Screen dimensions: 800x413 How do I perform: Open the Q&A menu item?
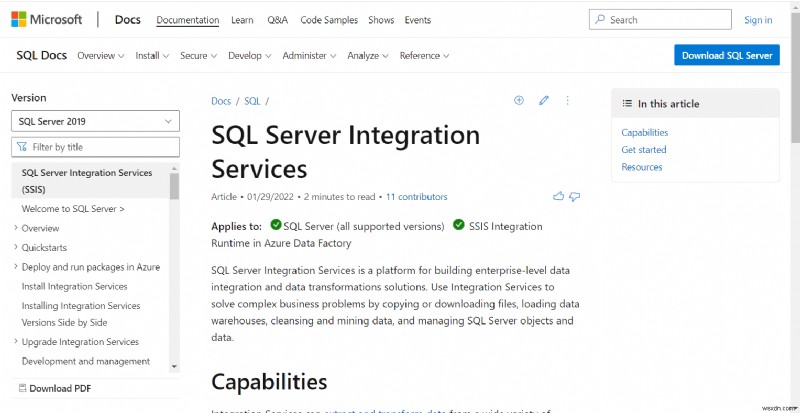pos(277,20)
